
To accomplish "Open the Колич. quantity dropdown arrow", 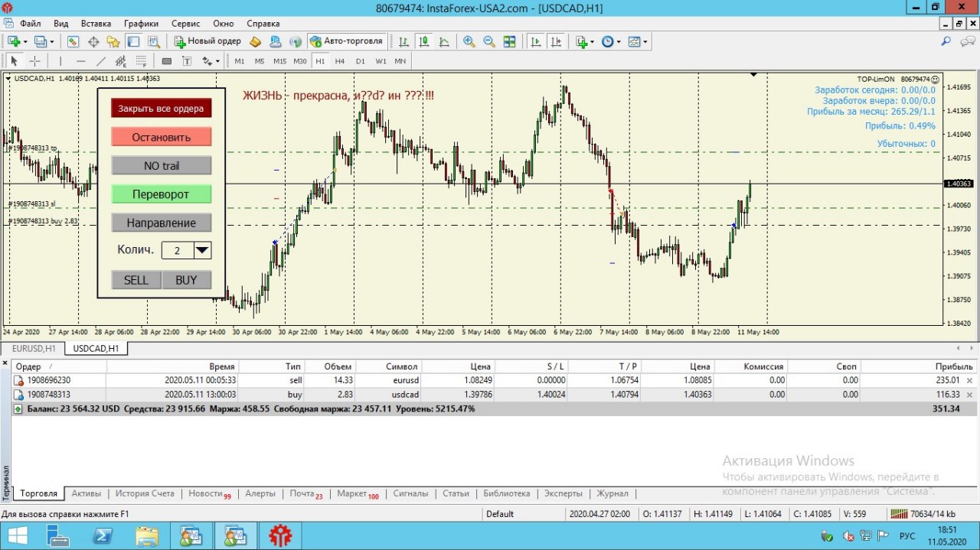I will (202, 250).
